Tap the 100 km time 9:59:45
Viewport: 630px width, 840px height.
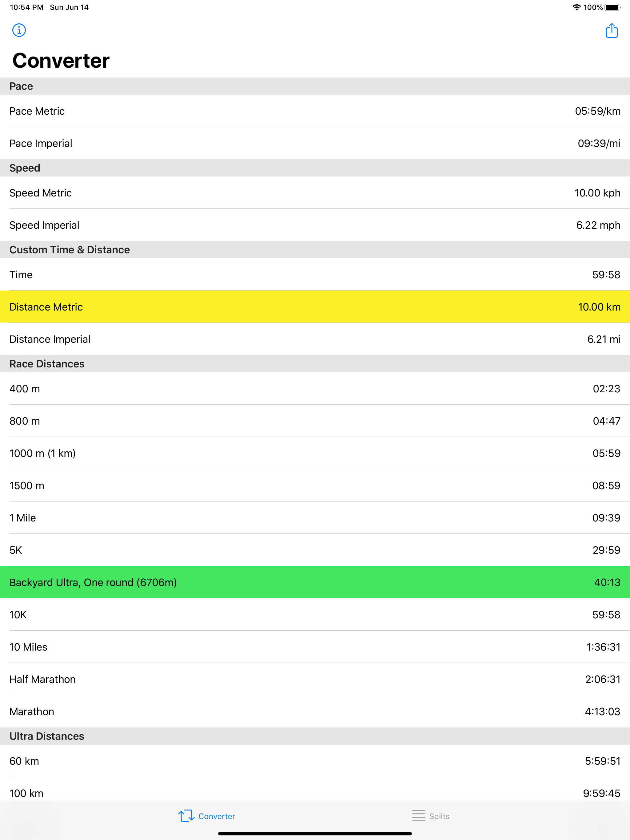(601, 793)
